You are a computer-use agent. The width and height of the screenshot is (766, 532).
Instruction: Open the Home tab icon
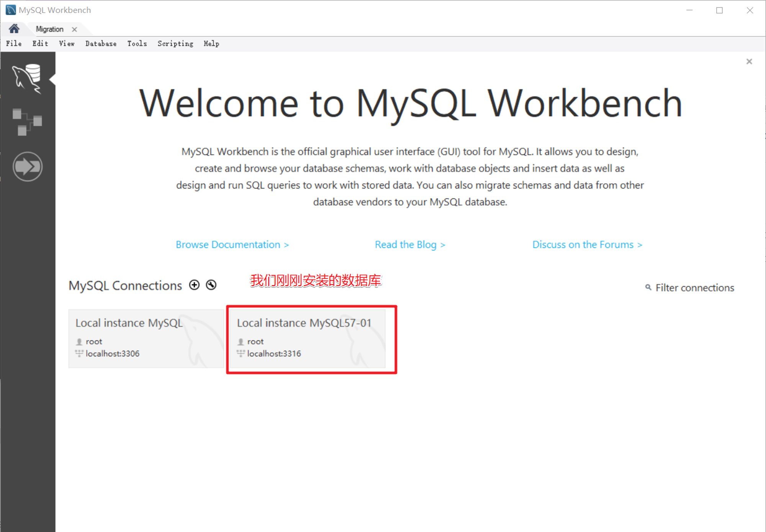click(14, 29)
